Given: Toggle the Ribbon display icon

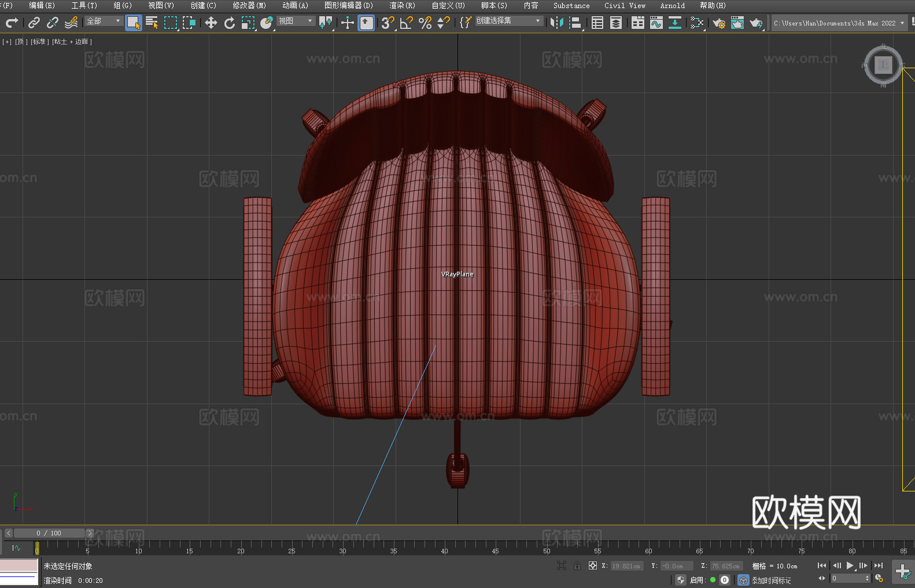Looking at the screenshot, I should [x=638, y=23].
